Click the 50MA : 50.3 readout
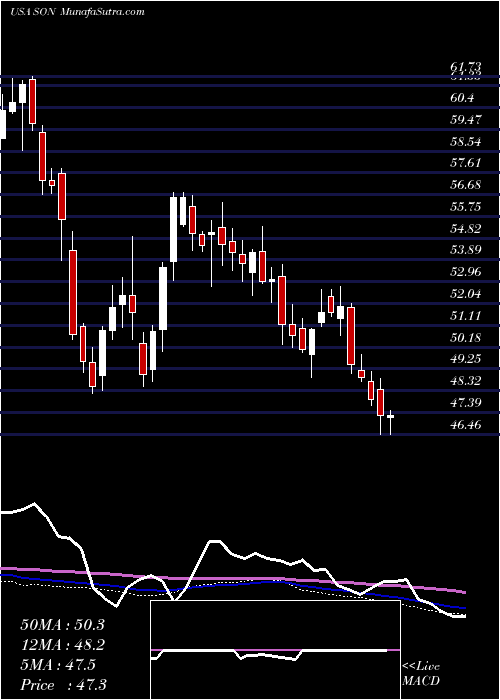This screenshot has width=500, height=700. [62, 625]
